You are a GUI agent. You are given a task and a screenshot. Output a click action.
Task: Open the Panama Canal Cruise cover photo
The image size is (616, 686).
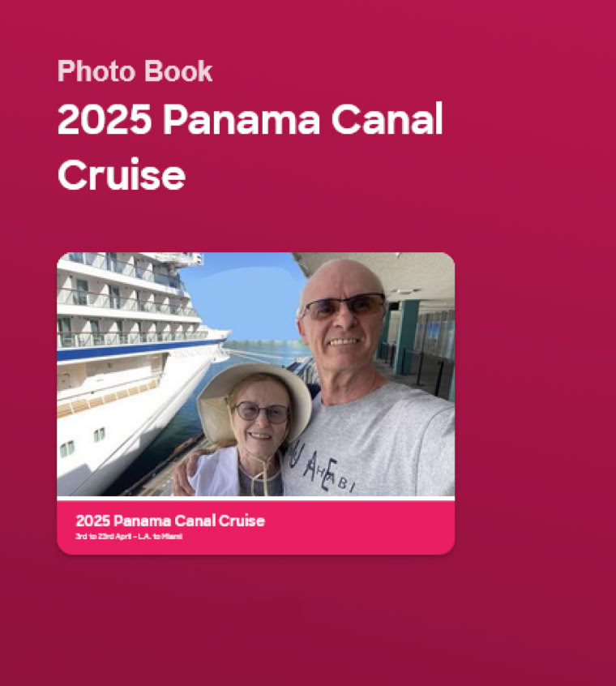point(256,374)
